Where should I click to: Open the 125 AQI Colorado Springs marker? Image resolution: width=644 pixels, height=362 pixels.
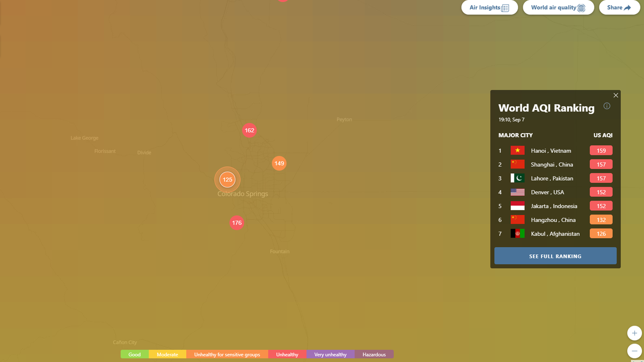228,180
